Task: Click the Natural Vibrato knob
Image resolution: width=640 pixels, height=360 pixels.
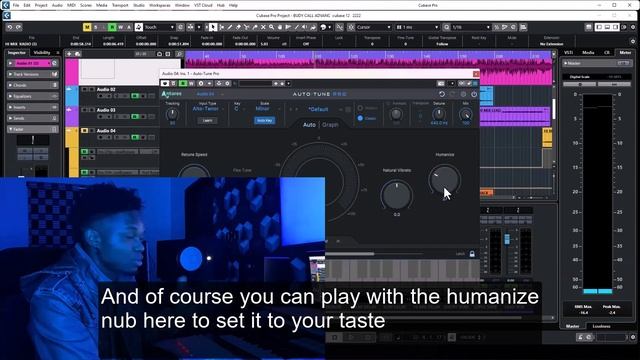Action: coord(396,195)
